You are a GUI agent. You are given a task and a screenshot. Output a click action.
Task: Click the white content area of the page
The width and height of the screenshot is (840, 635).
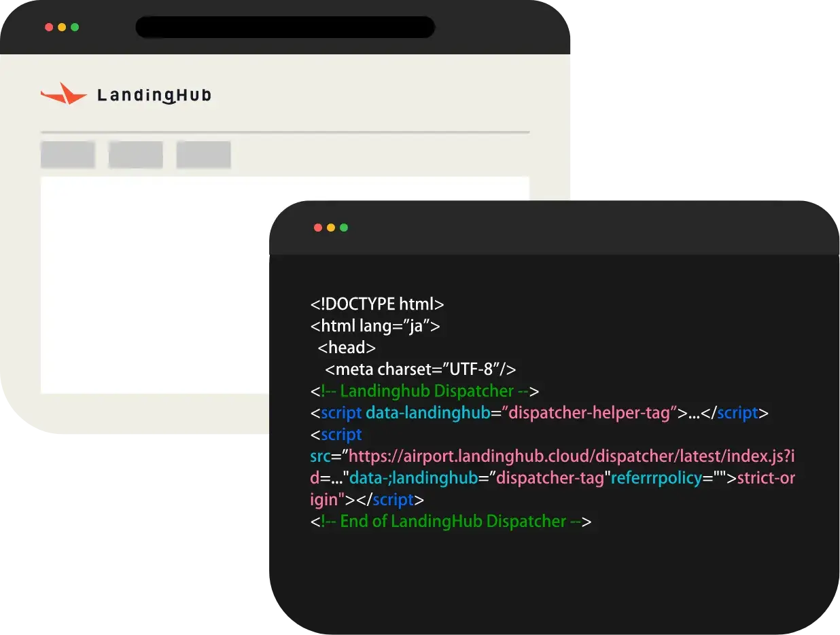pos(156,285)
